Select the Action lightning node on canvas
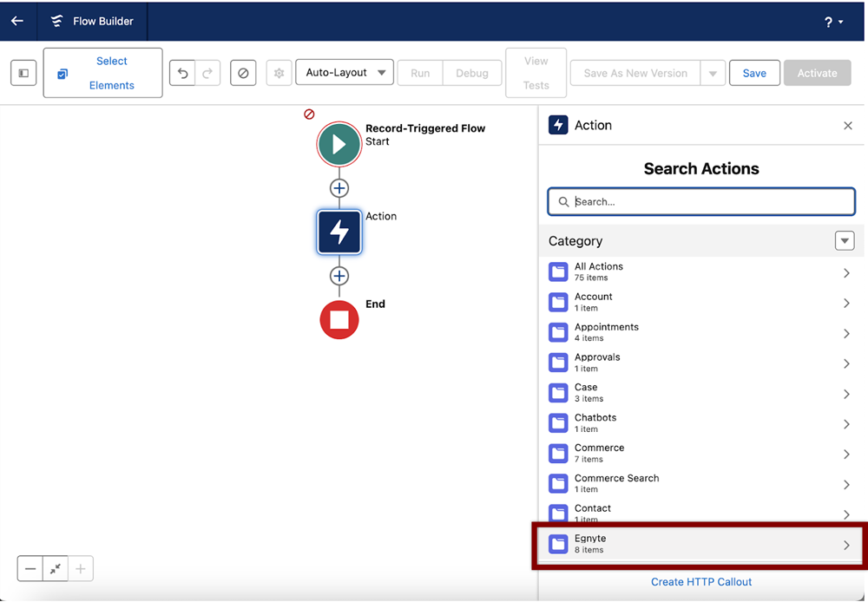The width and height of the screenshot is (868, 602). (x=339, y=232)
